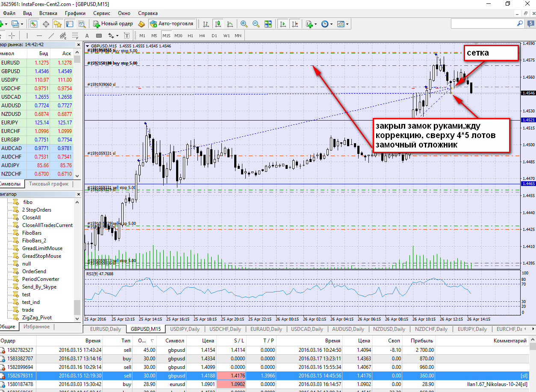Select ZigZag_Pivot item in Navigator
The height and width of the screenshot is (392, 536).
[37, 318]
